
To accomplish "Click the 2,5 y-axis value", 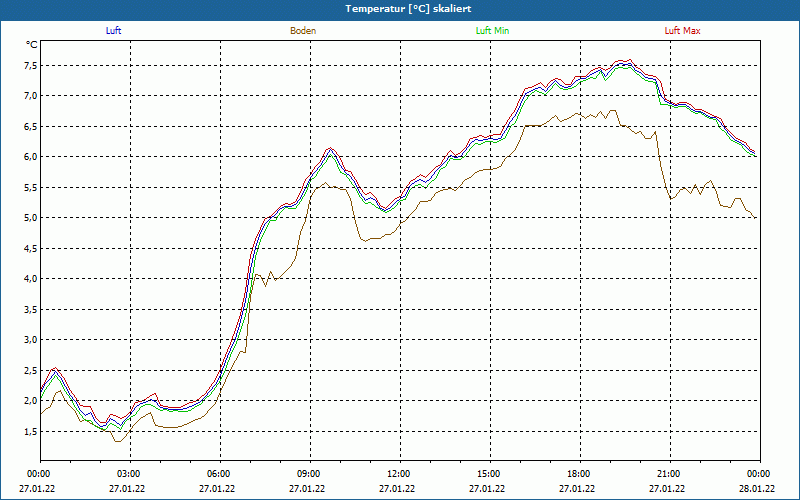I will click(x=31, y=370).
